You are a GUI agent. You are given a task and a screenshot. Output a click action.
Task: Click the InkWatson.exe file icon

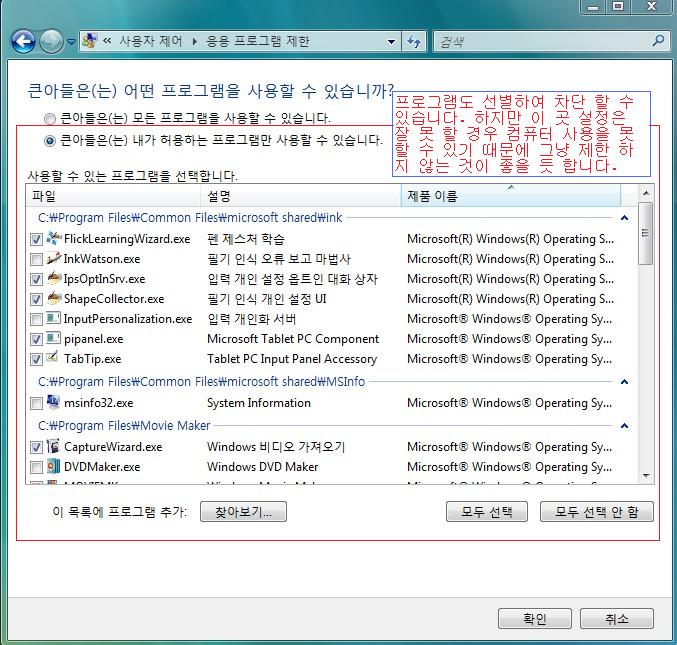(54, 258)
